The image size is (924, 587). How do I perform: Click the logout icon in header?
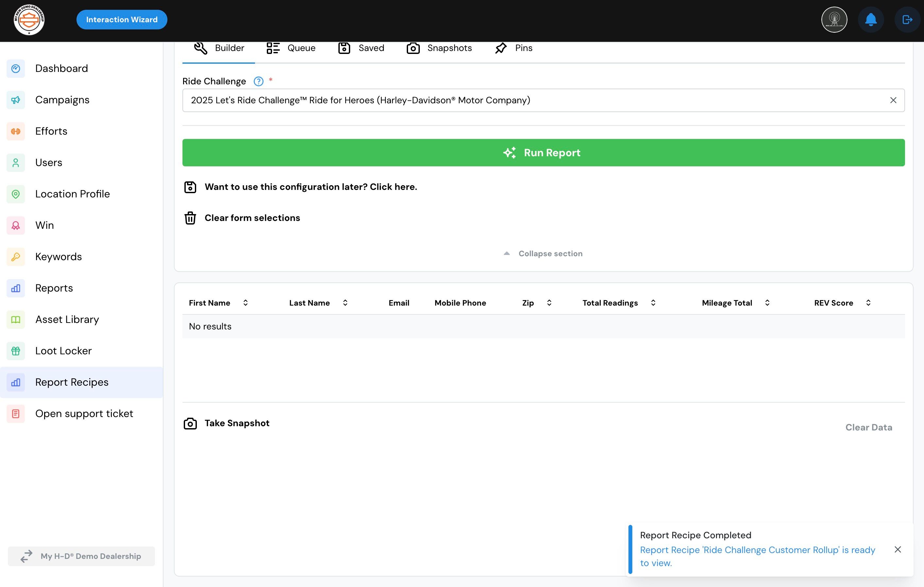pos(907,20)
